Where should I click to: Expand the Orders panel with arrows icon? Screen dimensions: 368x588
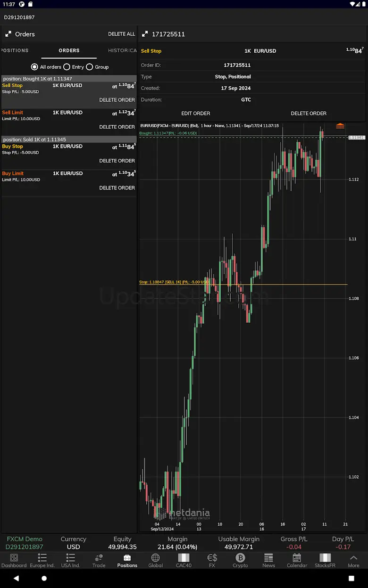point(8,34)
